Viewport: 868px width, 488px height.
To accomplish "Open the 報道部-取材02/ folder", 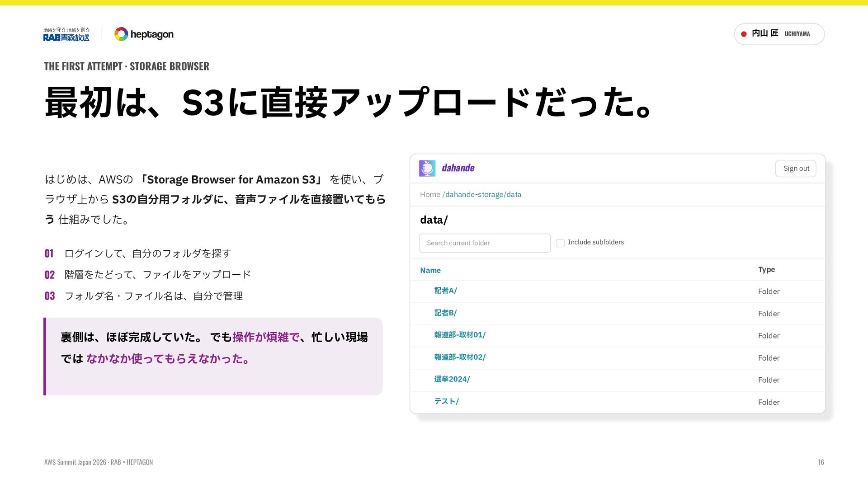I will 460,357.
